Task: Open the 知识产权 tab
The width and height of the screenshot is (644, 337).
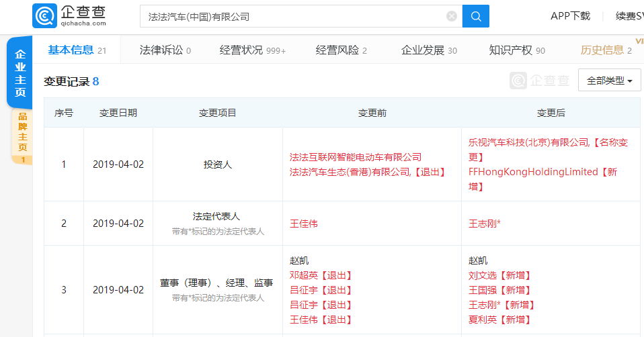Action: point(517,50)
